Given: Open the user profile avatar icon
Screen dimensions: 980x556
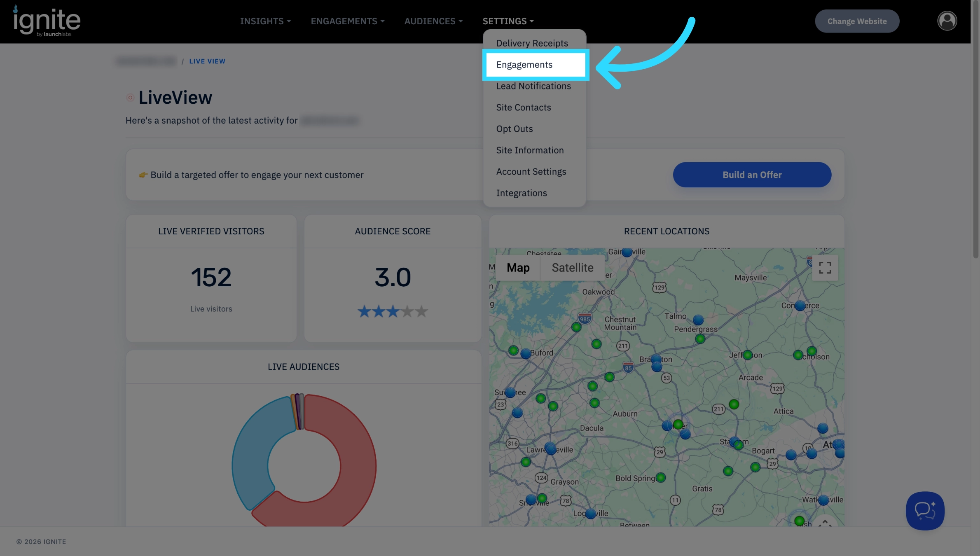Looking at the screenshot, I should point(947,21).
